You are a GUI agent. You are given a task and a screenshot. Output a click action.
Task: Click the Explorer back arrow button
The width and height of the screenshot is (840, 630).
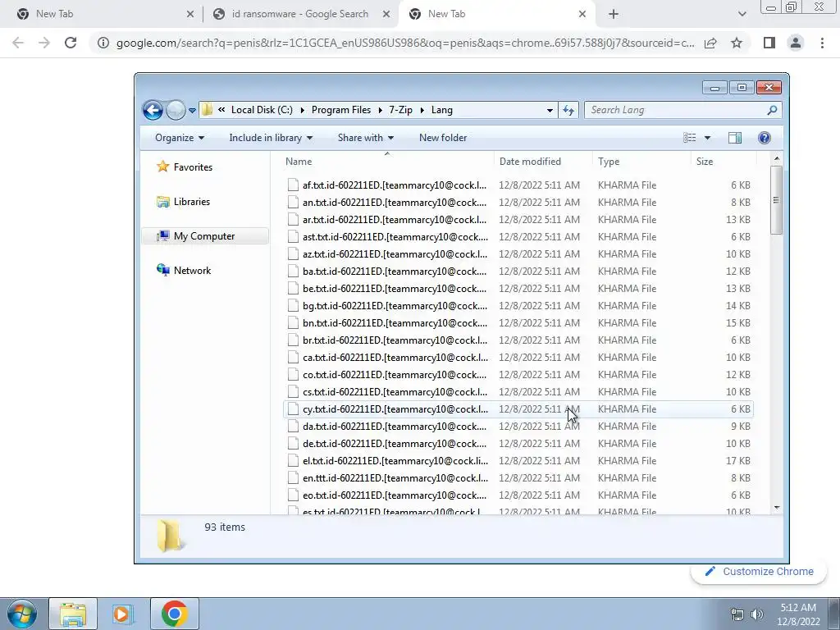tap(153, 111)
